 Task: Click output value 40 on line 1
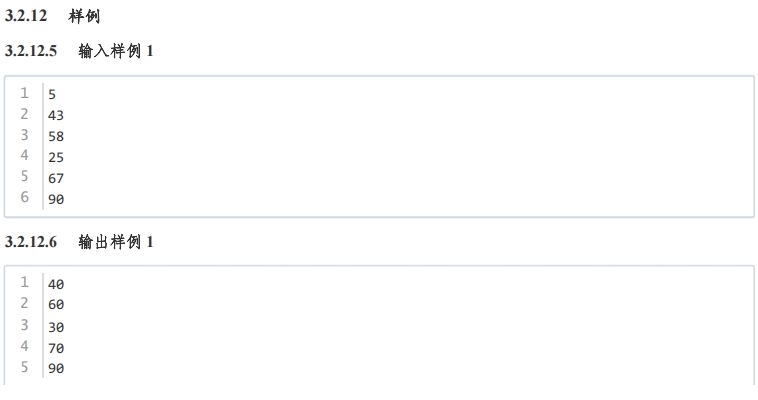(56, 284)
